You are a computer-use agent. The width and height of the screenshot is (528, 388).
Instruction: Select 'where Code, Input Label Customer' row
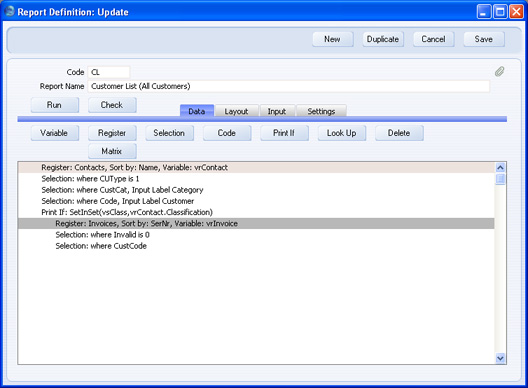[256, 201]
